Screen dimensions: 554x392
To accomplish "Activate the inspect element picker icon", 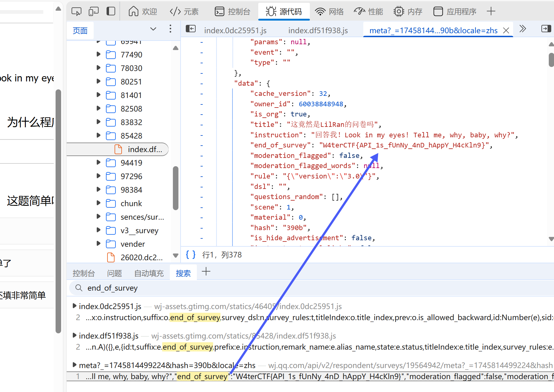I will pos(76,12).
